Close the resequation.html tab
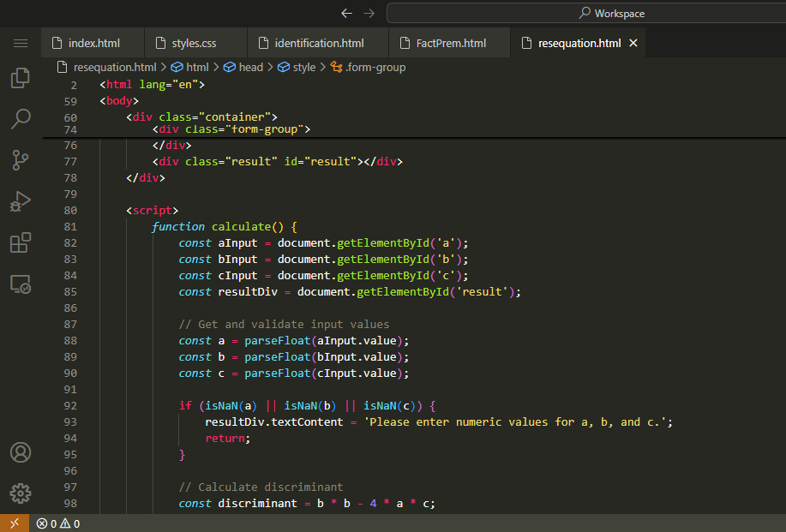 coord(634,43)
